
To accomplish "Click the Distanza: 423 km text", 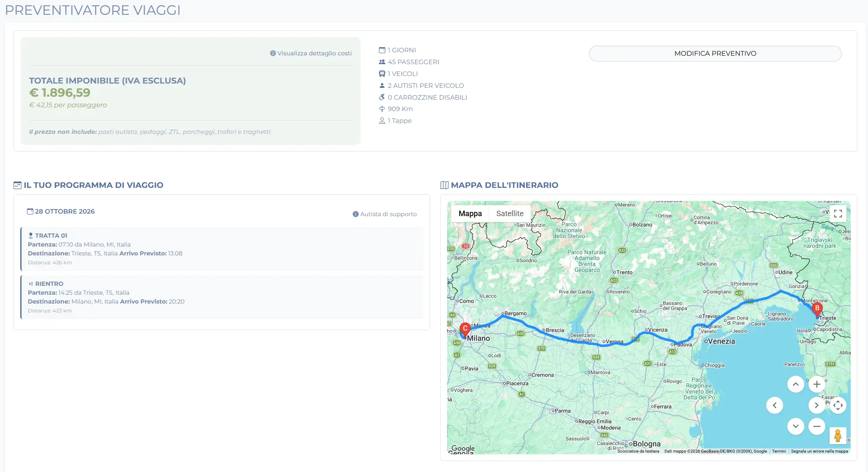I will [50, 311].
